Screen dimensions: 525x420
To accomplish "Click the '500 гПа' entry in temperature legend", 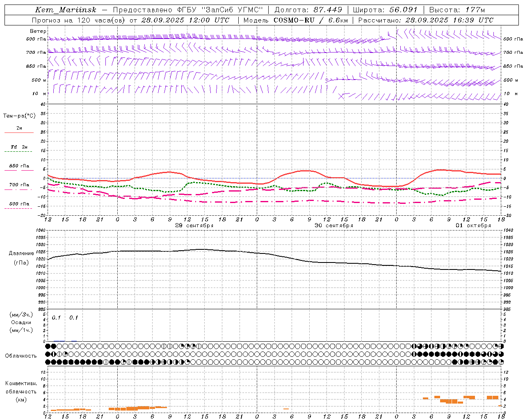I will 19,204.
